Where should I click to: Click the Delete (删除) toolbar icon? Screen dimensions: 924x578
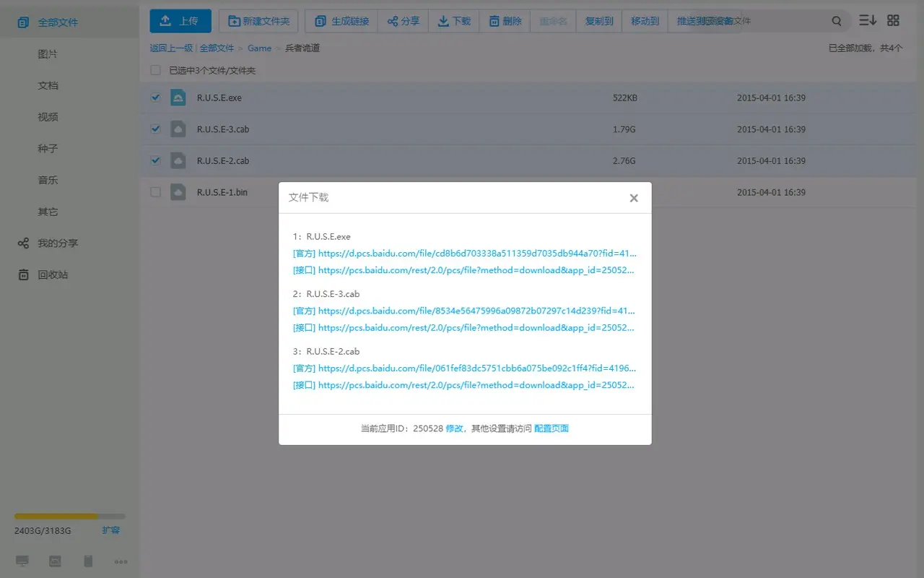click(x=495, y=21)
